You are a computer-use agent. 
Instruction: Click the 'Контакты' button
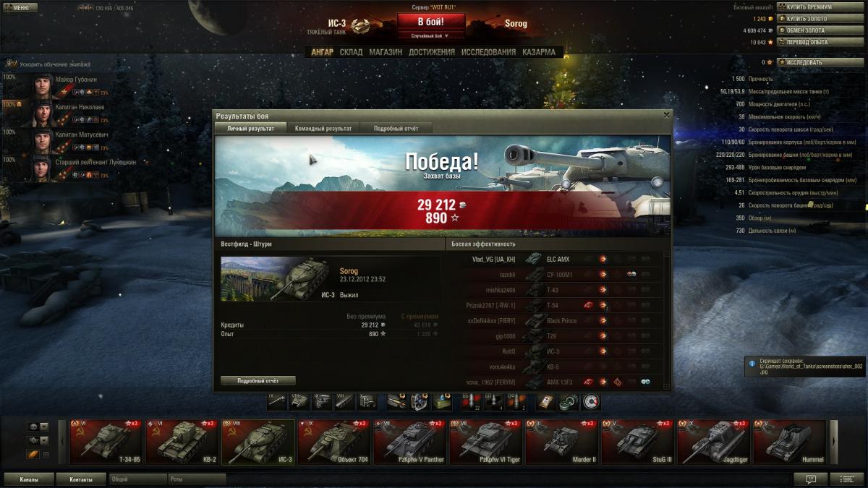[81, 479]
